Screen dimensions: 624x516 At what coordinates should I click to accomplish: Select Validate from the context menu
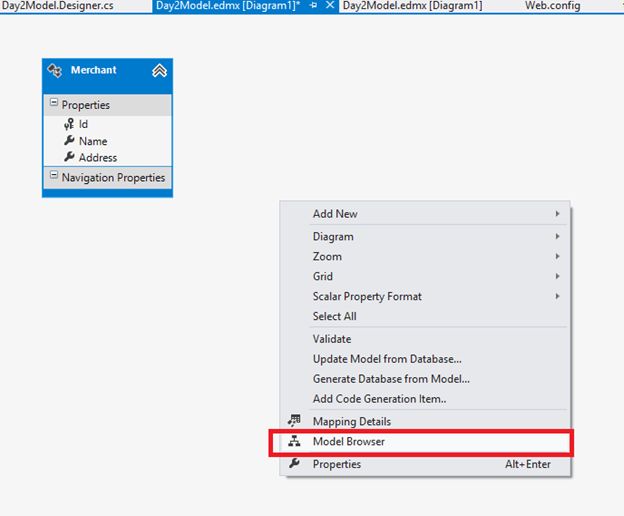click(332, 339)
